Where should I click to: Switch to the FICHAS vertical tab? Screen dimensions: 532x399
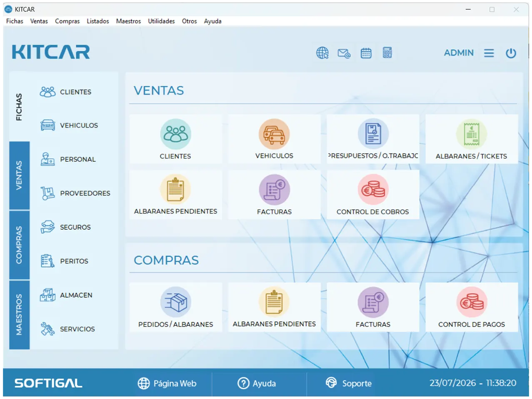point(19,107)
